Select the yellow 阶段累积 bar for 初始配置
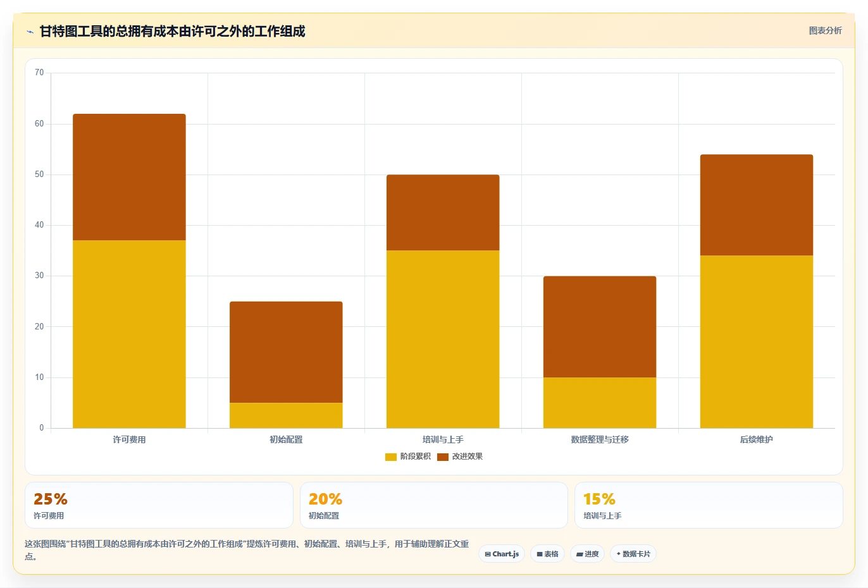The width and height of the screenshot is (868, 588). [x=286, y=415]
